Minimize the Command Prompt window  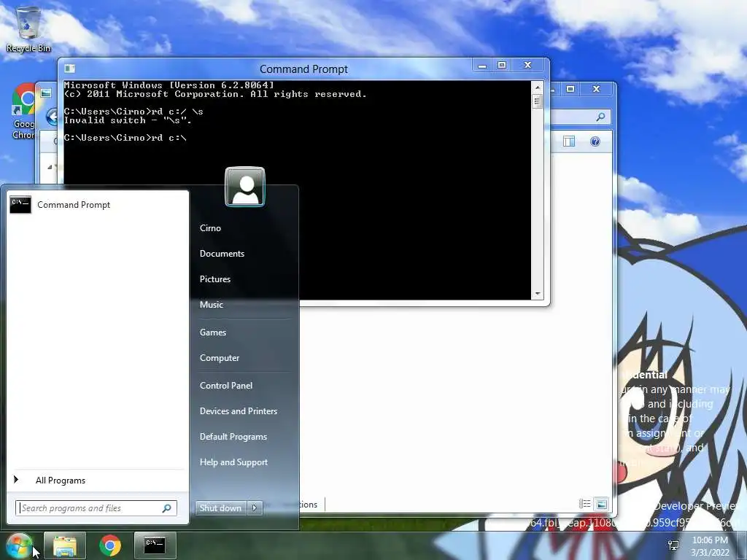point(482,66)
